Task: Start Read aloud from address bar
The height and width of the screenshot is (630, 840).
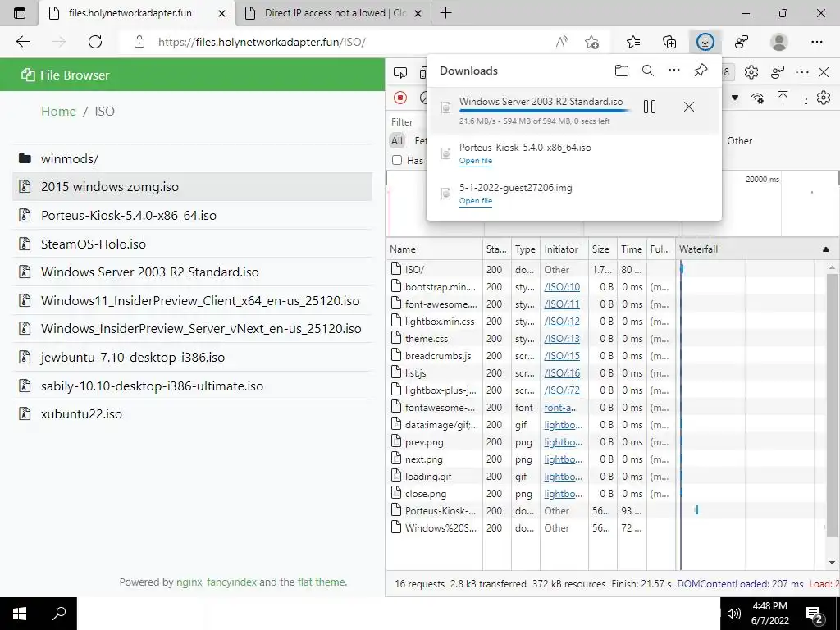Action: coord(562,42)
